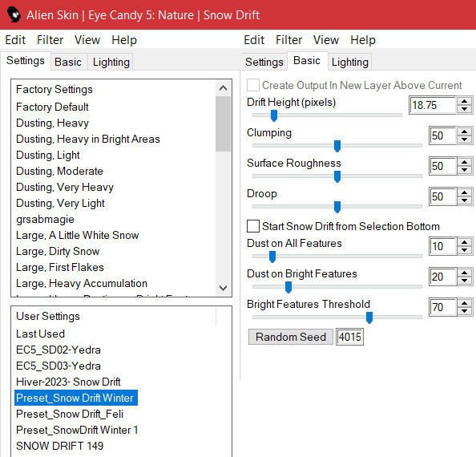Click Factory Settings list scroll up arrow
Image resolution: width=476 pixels, height=457 pixels.
pyautogui.click(x=223, y=88)
